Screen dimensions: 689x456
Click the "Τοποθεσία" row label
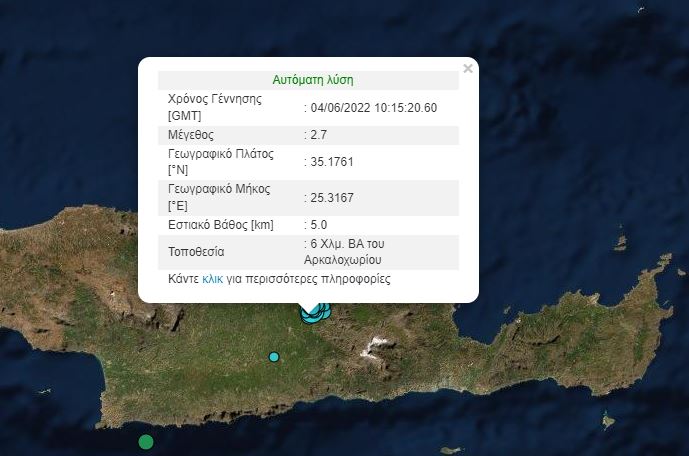197,253
